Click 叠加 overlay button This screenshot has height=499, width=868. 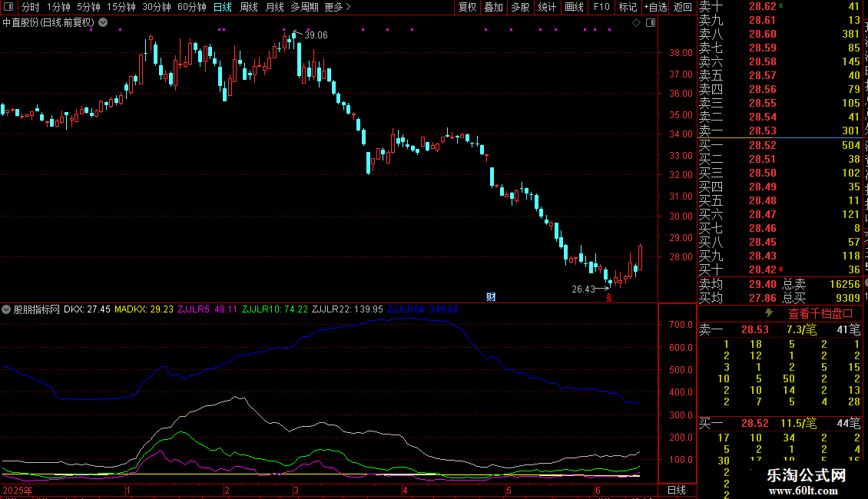click(494, 7)
